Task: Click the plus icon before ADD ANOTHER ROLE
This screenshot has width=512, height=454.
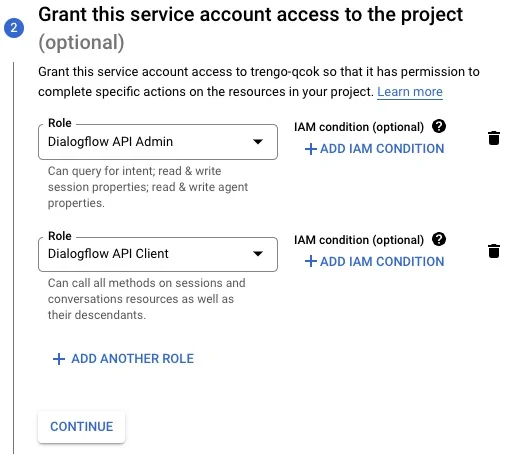Action: point(59,359)
